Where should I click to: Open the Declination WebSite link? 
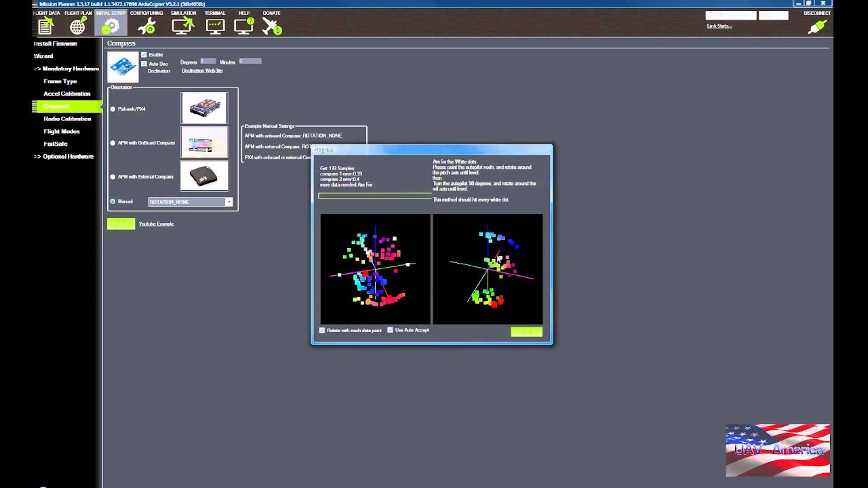coord(202,70)
